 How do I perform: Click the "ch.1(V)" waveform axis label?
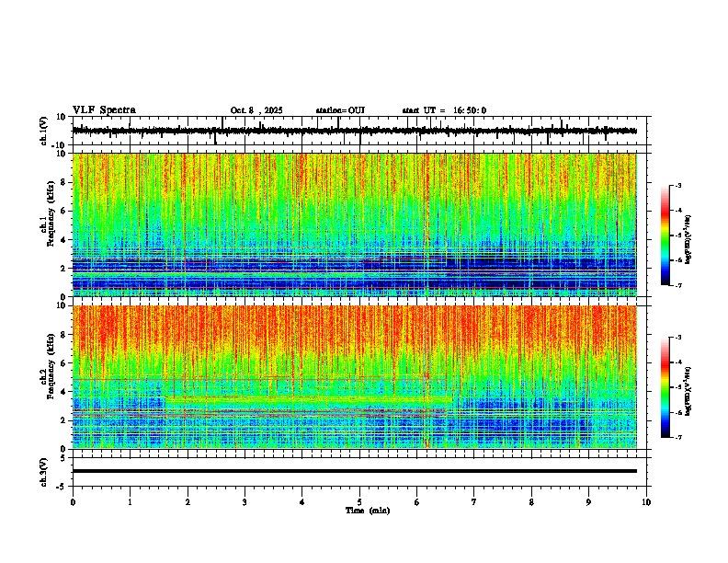point(43,131)
